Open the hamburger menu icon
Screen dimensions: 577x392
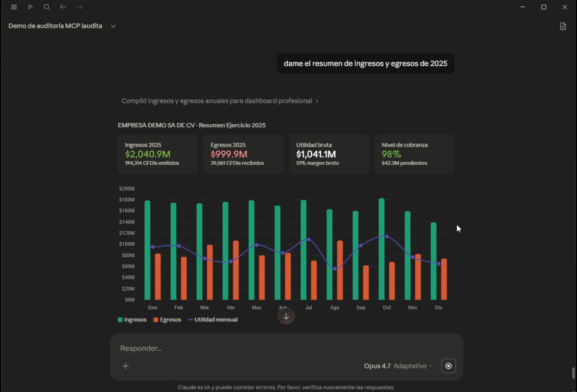pos(14,7)
